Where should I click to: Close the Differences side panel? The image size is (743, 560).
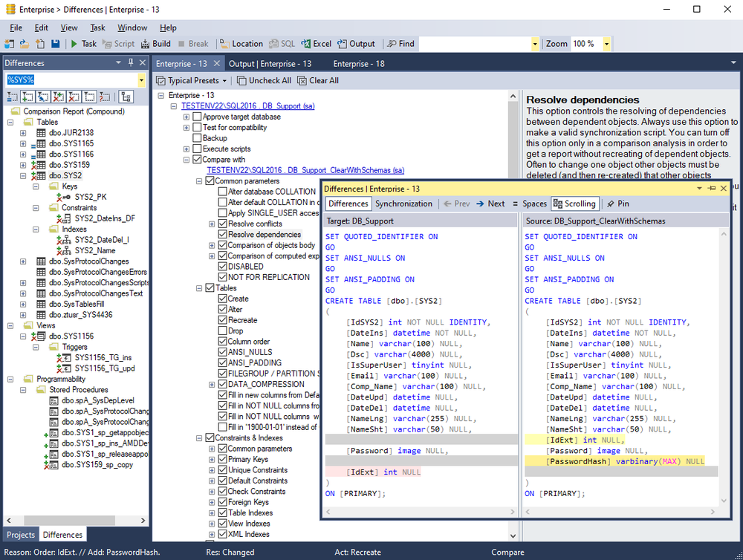tap(142, 62)
